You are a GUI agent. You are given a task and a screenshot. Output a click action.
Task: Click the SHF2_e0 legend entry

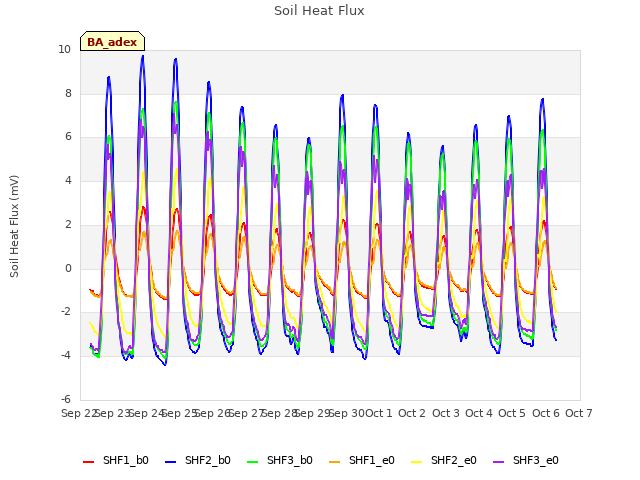[444, 461]
